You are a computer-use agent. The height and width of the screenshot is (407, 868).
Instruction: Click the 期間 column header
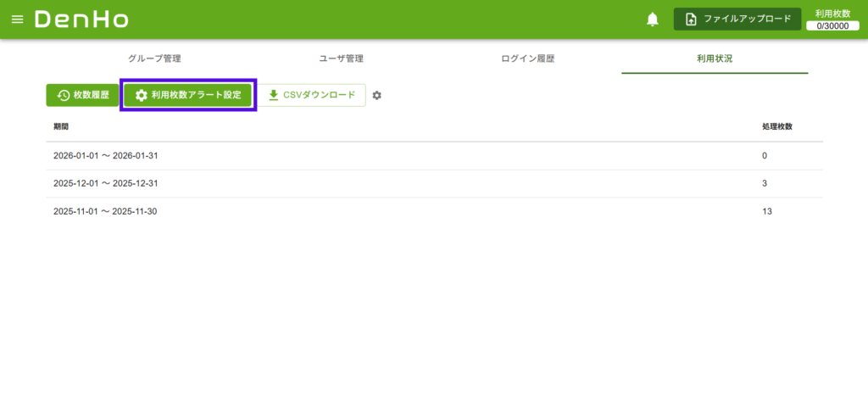(x=61, y=127)
